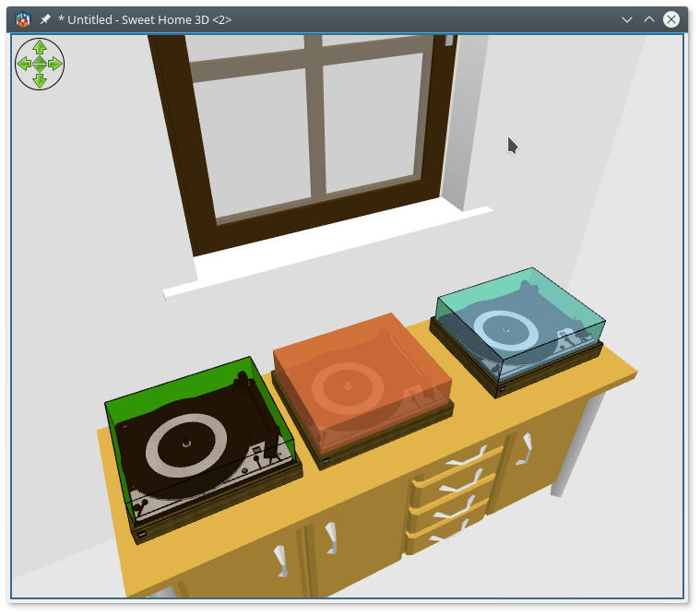The width and height of the screenshot is (700, 615).
Task: Minimize the window with the down chevron
Action: point(627,19)
